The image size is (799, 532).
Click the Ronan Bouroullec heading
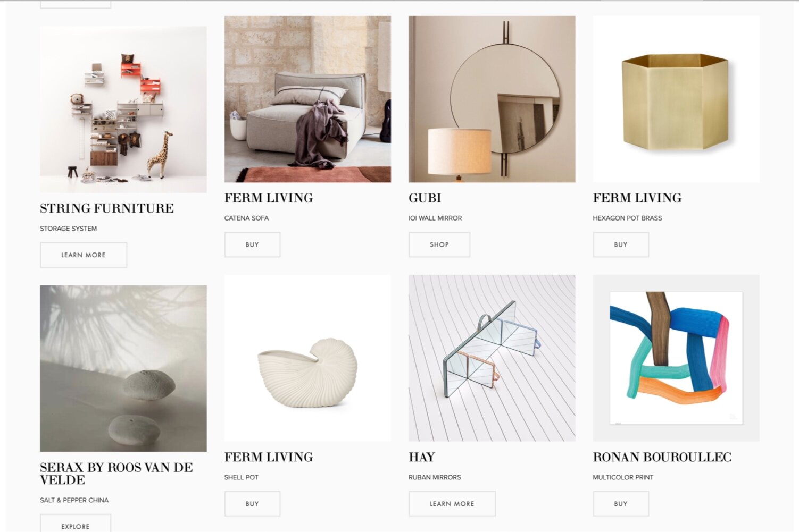pyautogui.click(x=662, y=457)
